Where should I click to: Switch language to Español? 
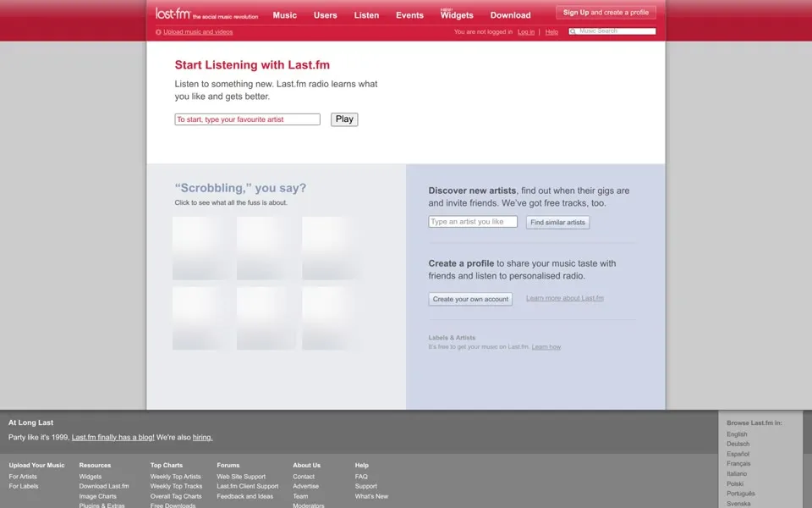738,454
